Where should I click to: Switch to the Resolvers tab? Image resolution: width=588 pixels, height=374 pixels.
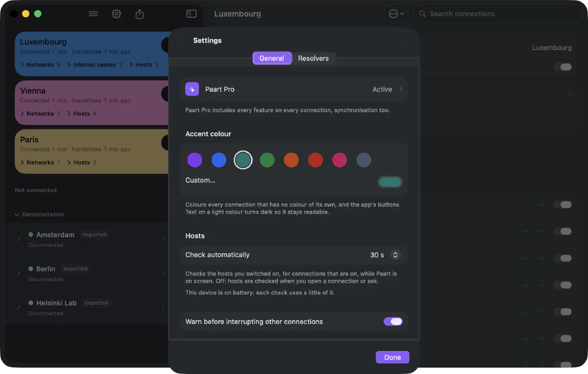(x=314, y=58)
